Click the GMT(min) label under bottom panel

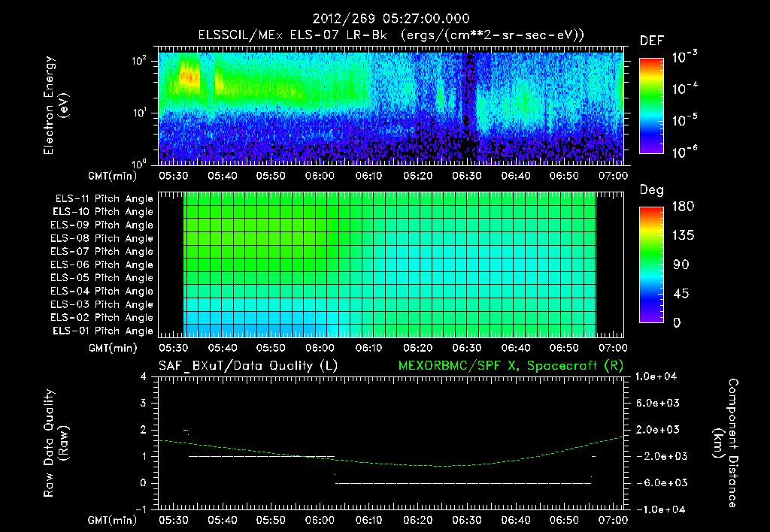(113, 520)
